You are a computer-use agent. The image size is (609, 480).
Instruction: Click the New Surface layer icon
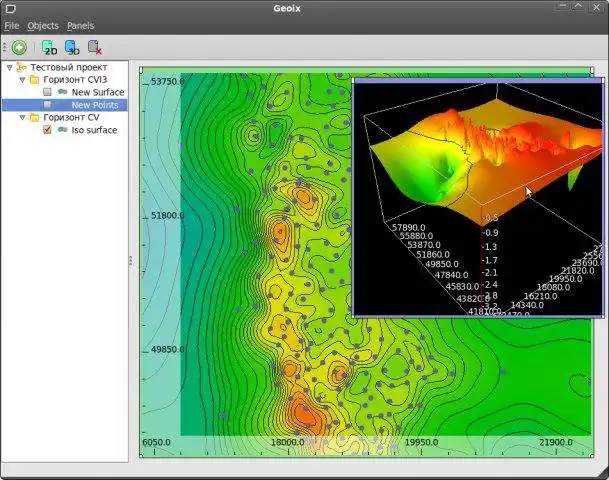click(62, 92)
